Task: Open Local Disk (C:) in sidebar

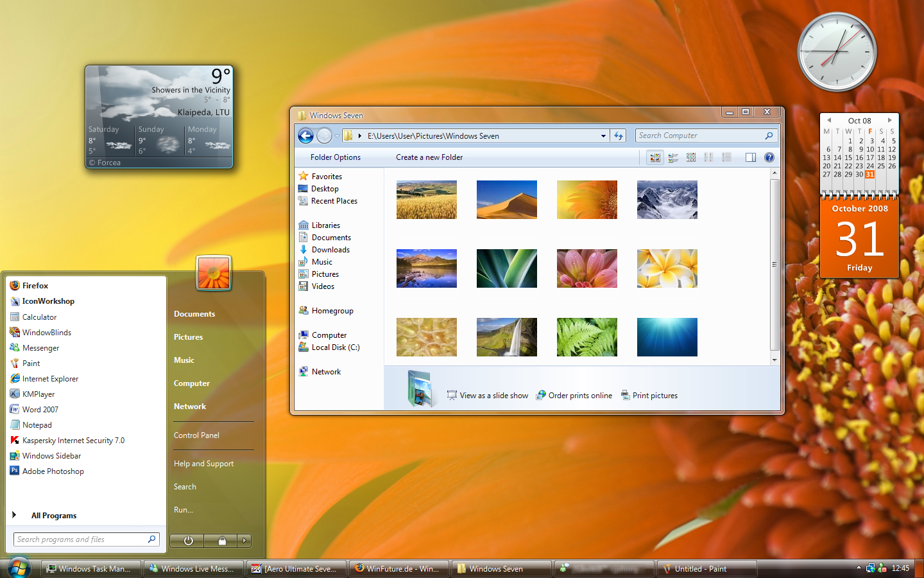Action: tap(329, 347)
